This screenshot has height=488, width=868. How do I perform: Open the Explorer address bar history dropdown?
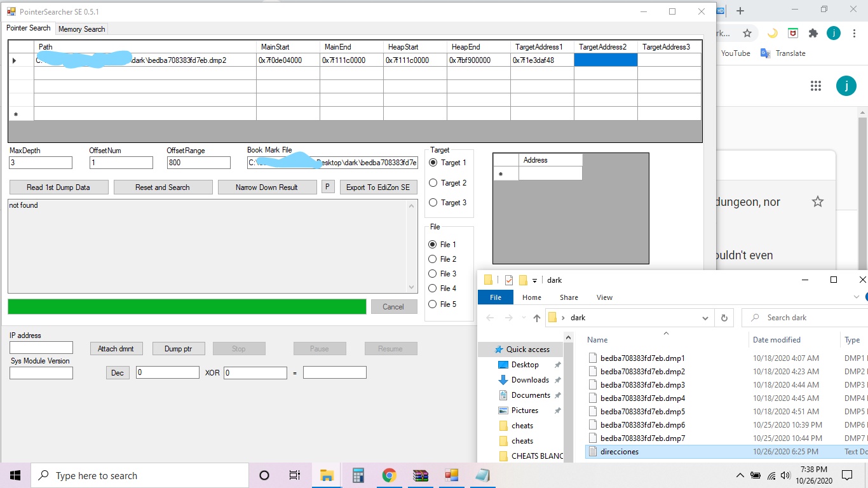(705, 318)
